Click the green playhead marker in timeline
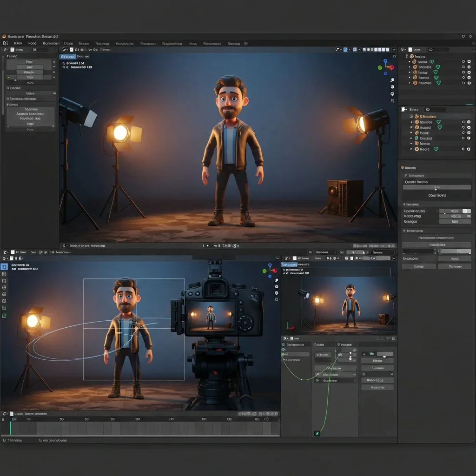Screen dimensions: 476x476 point(11,428)
